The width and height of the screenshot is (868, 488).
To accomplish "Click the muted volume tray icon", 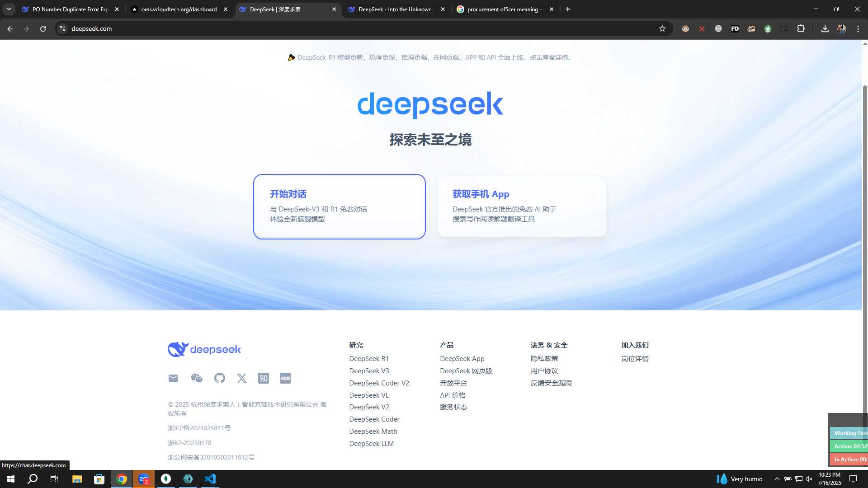I will pyautogui.click(x=809, y=479).
